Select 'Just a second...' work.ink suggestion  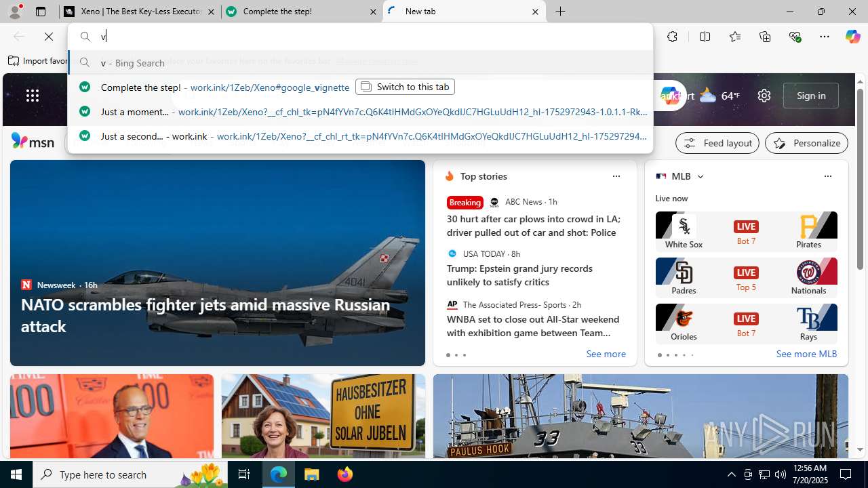(x=360, y=136)
